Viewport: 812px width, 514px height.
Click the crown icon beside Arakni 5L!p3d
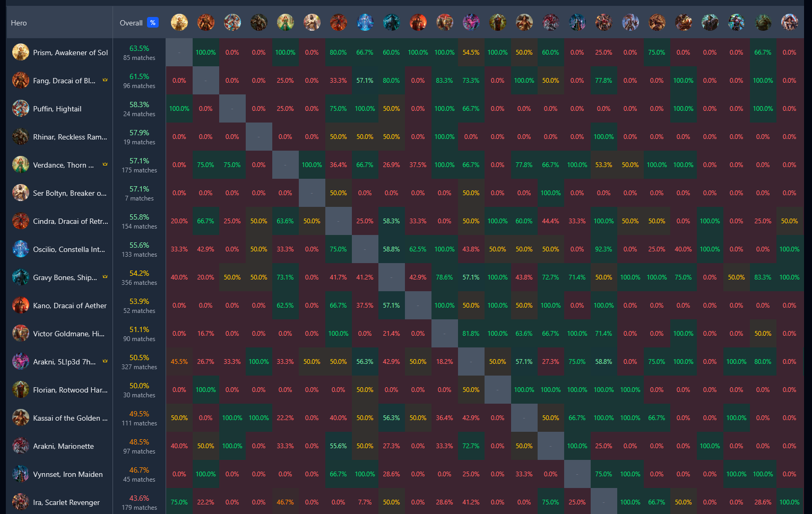click(x=105, y=361)
